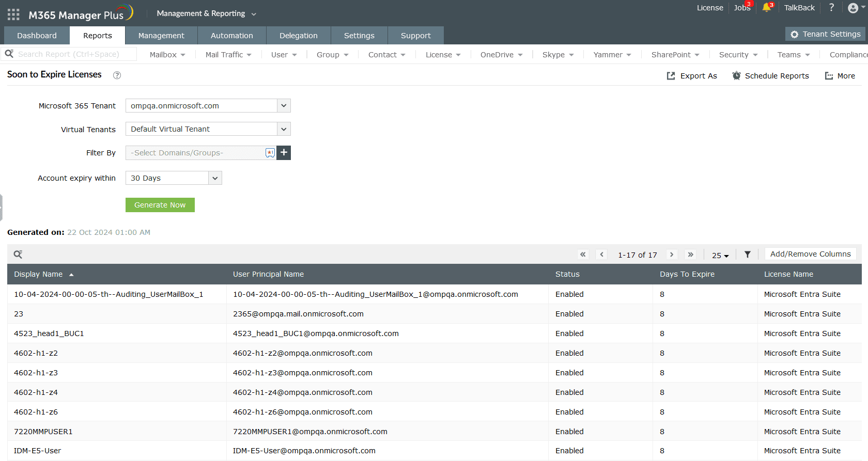Image resolution: width=868 pixels, height=461 pixels.
Task: Expand the collapsed left side panel handle
Action: pyautogui.click(x=2, y=208)
